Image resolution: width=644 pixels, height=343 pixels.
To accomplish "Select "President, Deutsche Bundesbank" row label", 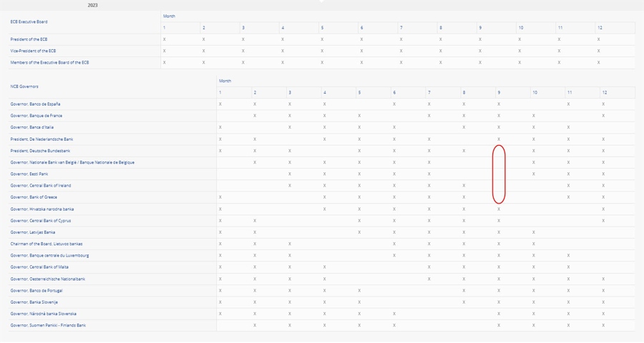I will pyautogui.click(x=40, y=151).
